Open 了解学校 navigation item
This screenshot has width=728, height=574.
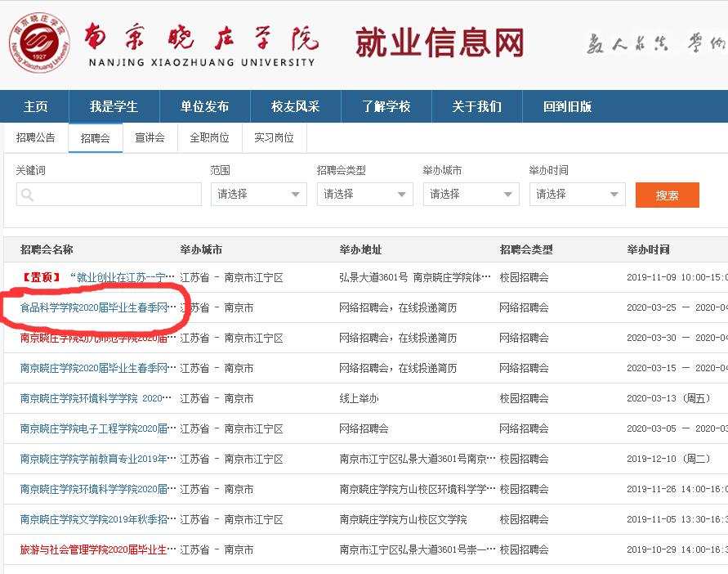[386, 107]
